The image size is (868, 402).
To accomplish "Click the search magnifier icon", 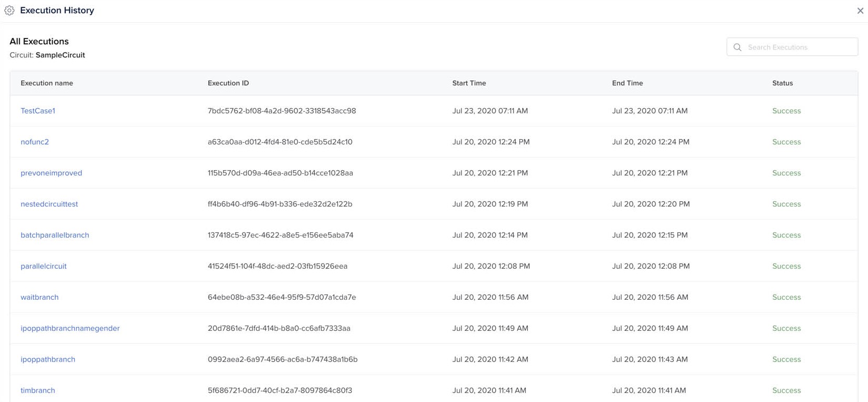I will [x=737, y=47].
